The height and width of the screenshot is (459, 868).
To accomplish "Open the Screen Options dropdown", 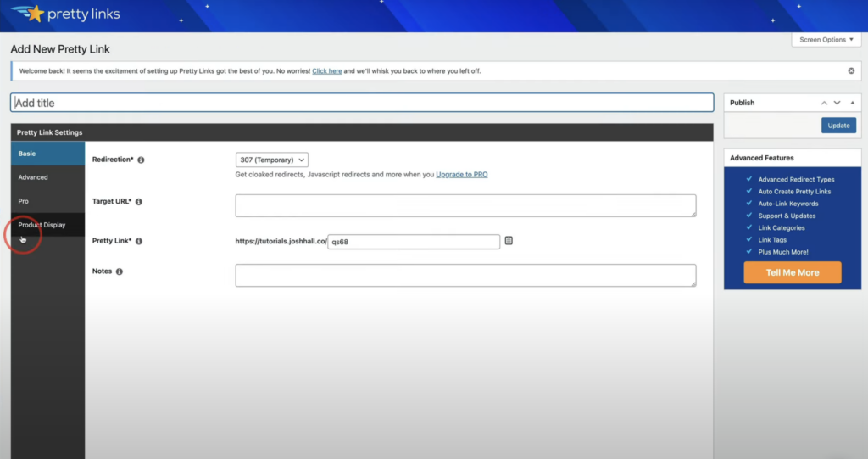I will [826, 40].
